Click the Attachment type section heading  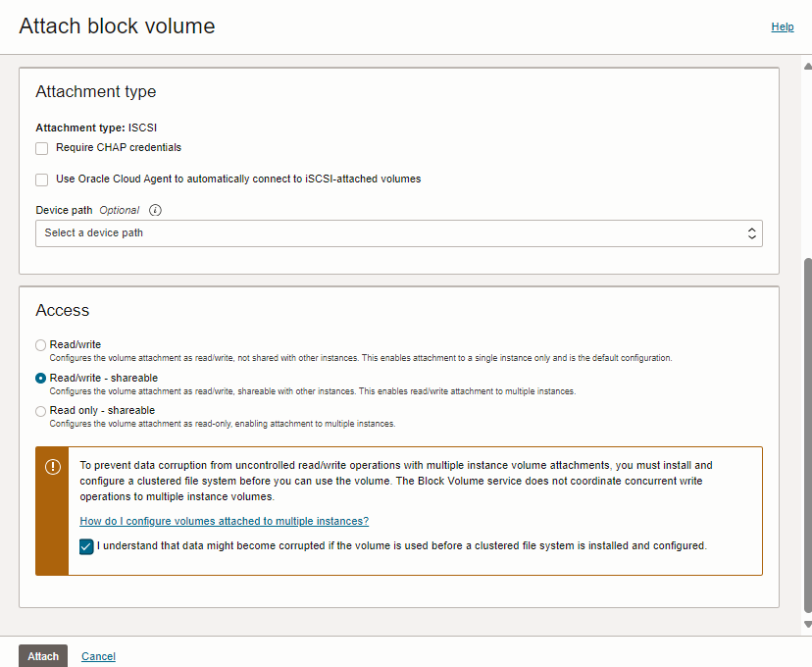click(x=96, y=92)
